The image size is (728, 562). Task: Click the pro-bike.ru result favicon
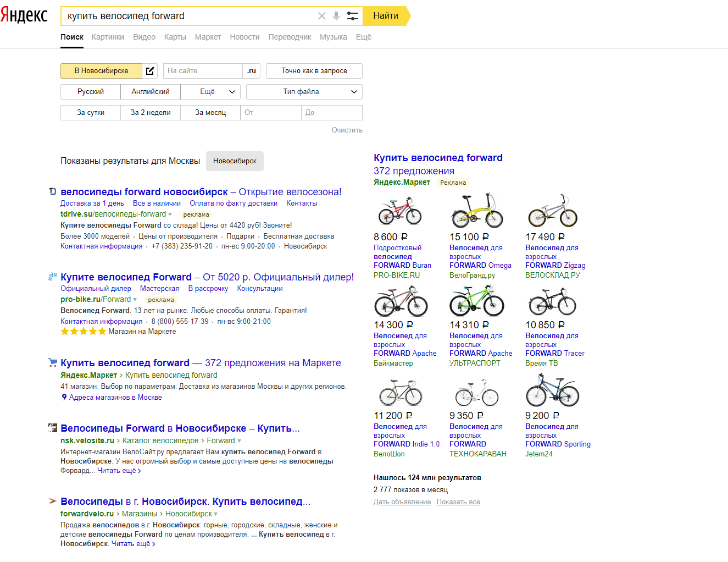53,277
